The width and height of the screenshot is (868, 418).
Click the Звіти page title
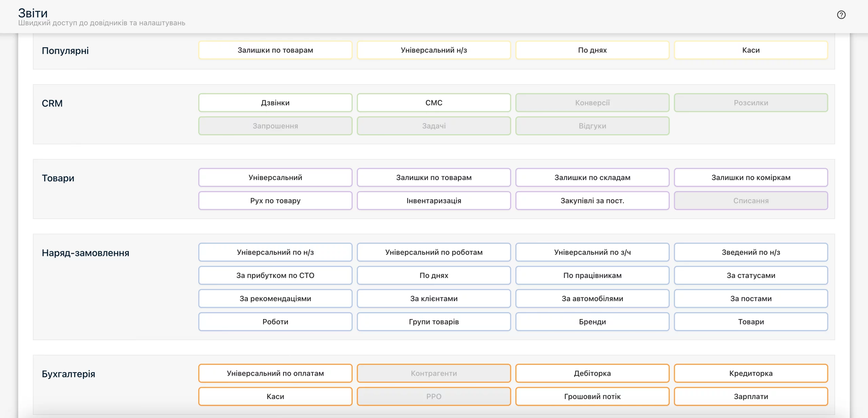33,13
